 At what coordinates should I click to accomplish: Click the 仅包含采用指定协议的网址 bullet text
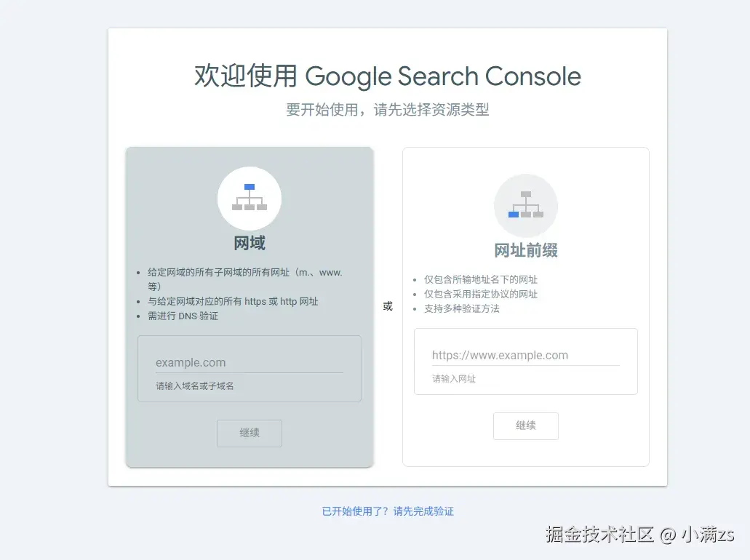(x=481, y=294)
